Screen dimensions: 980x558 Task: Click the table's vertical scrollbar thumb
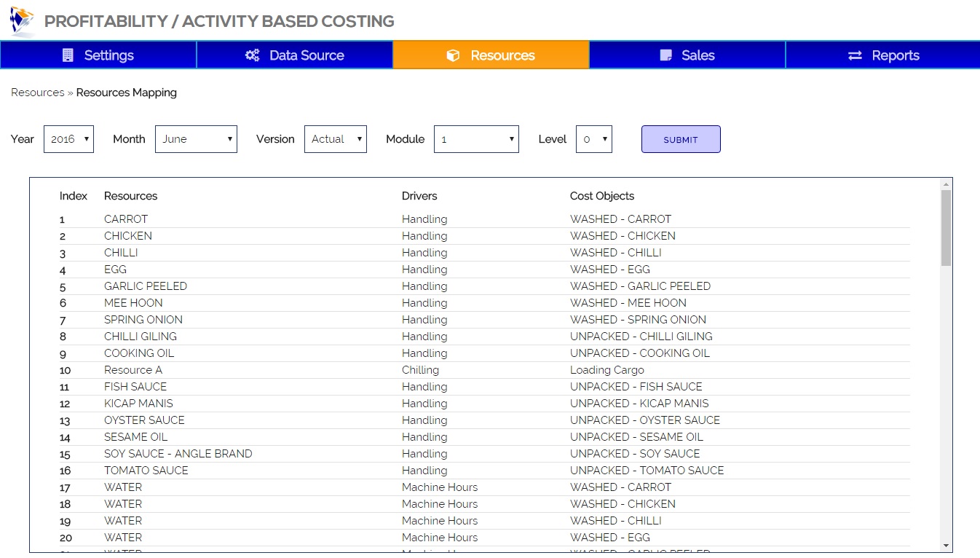click(x=946, y=227)
